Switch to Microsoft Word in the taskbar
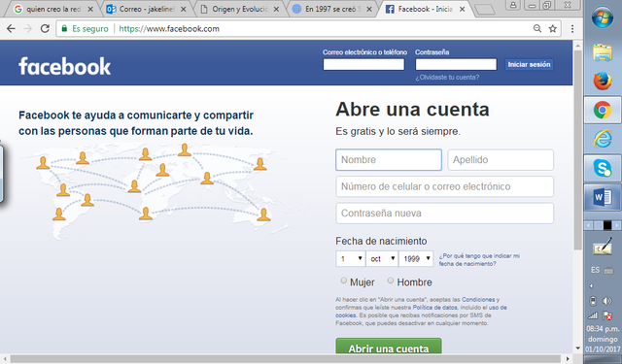 (603, 197)
